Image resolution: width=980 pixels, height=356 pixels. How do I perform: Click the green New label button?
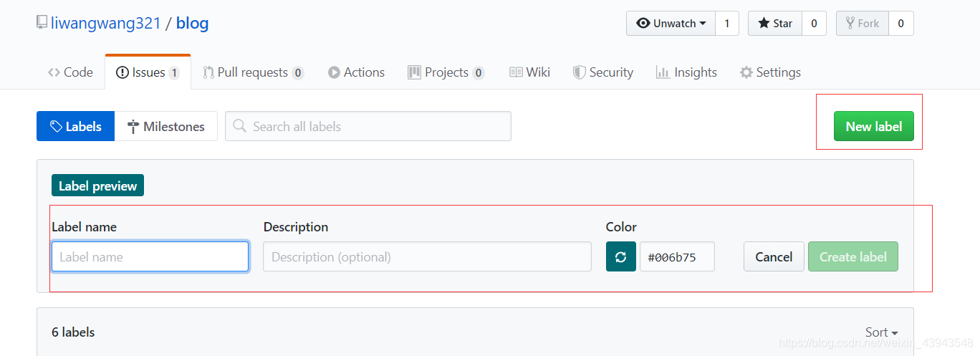click(x=874, y=126)
